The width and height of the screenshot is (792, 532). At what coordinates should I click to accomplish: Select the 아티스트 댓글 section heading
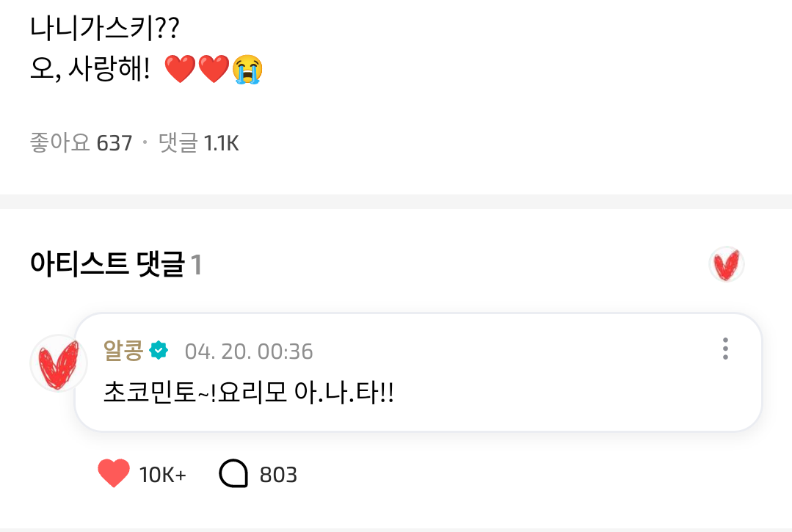[107, 265]
